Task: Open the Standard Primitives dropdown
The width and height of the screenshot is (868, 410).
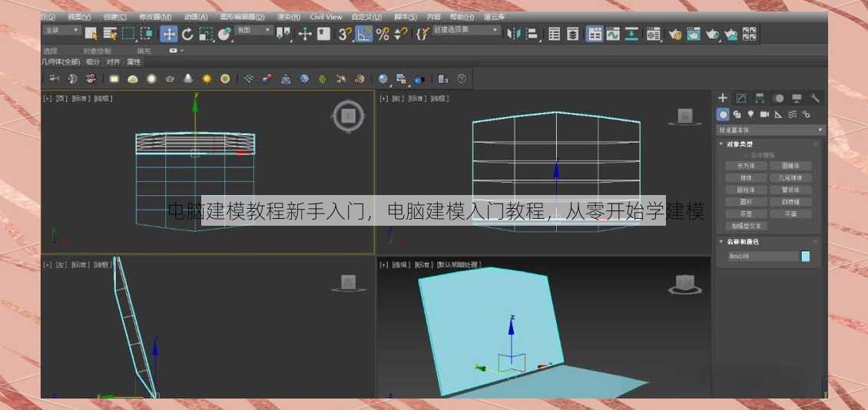Action: click(x=770, y=130)
